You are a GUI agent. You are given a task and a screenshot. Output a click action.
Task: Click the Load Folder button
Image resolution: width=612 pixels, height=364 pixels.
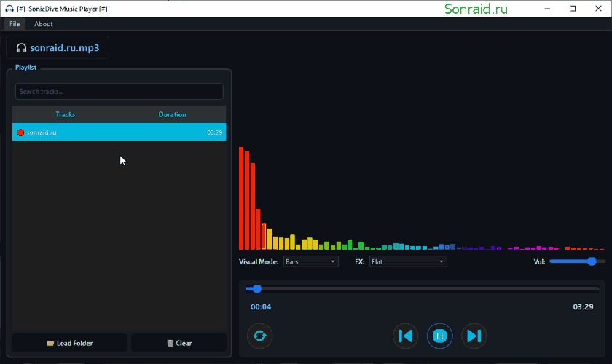pos(70,343)
